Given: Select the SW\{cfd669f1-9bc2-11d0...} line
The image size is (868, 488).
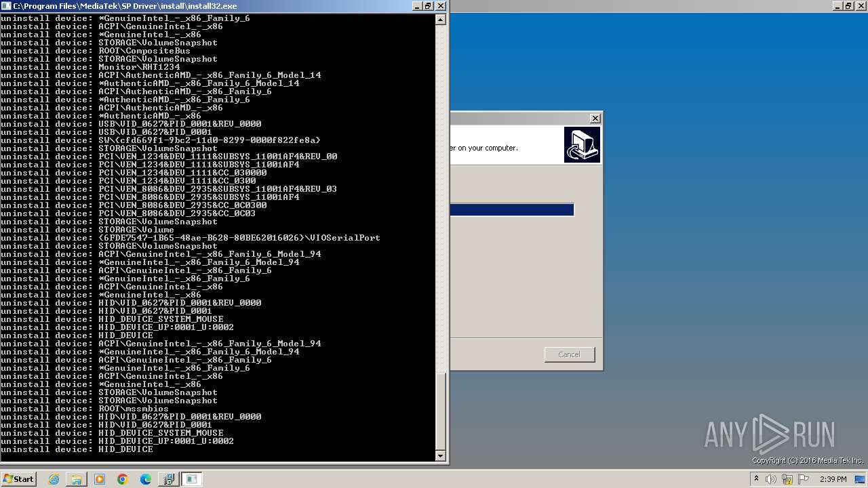Looking at the screenshot, I should point(161,140).
